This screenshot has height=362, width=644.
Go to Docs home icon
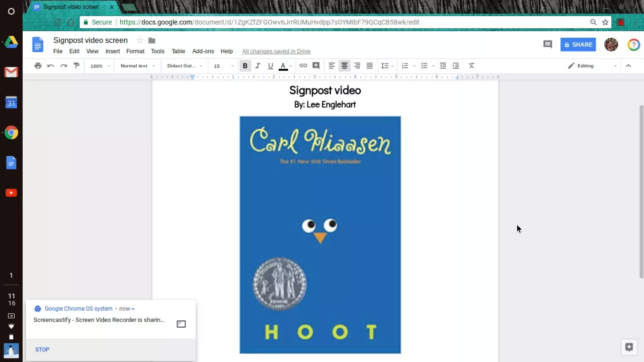coord(38,45)
